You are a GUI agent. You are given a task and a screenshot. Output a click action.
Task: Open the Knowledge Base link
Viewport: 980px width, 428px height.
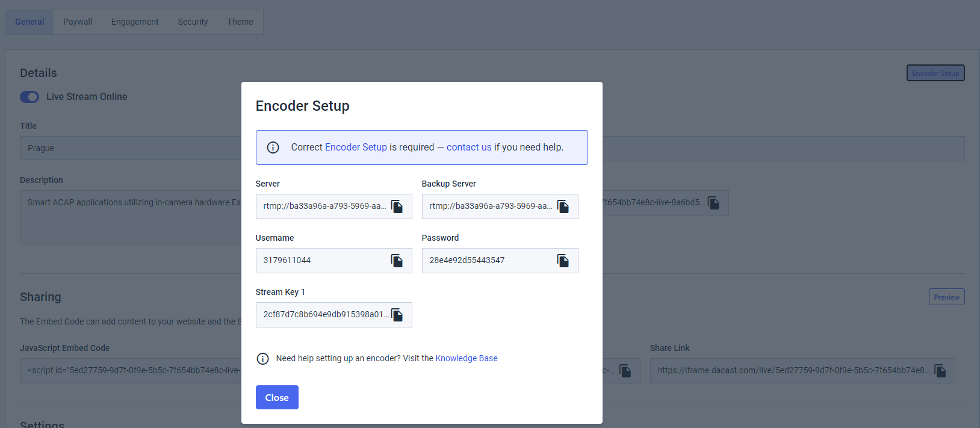click(466, 358)
